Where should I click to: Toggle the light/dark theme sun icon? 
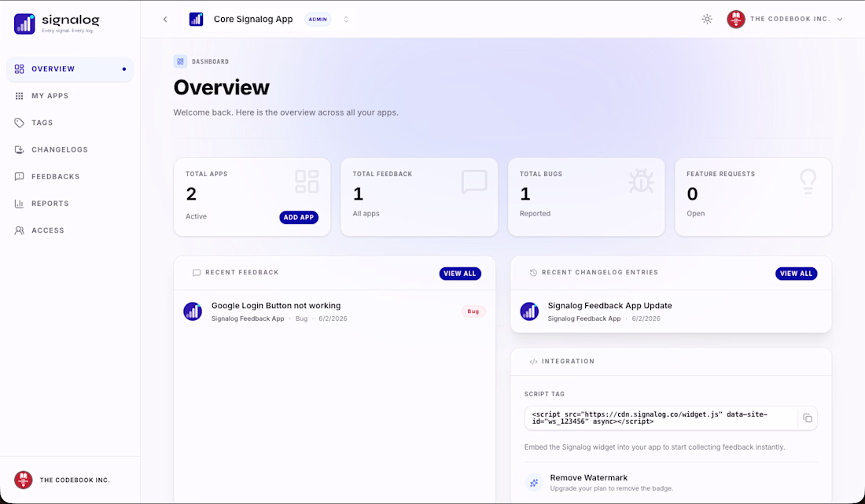coord(707,20)
